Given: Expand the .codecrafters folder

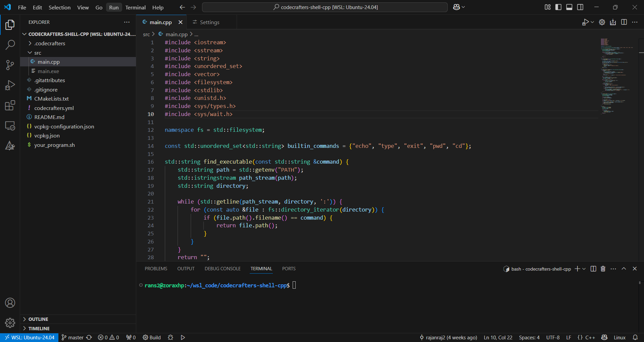Looking at the screenshot, I should [30, 43].
